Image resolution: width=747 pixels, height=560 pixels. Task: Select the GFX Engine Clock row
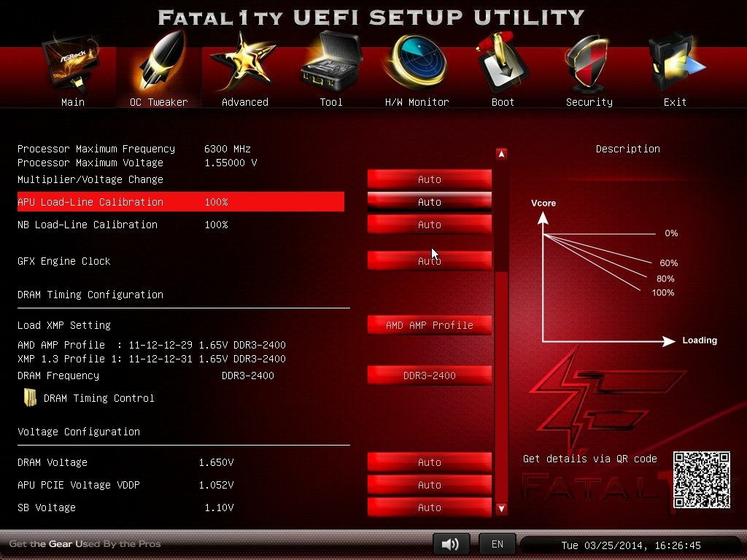pos(181,261)
